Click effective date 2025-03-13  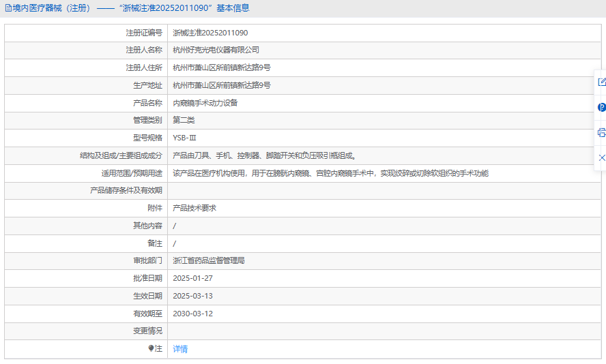(x=192, y=296)
